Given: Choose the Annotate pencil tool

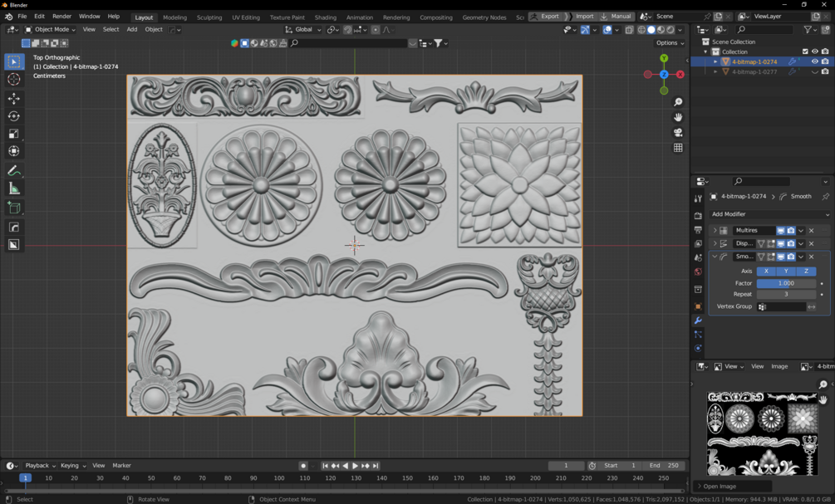Looking at the screenshot, I should [14, 171].
